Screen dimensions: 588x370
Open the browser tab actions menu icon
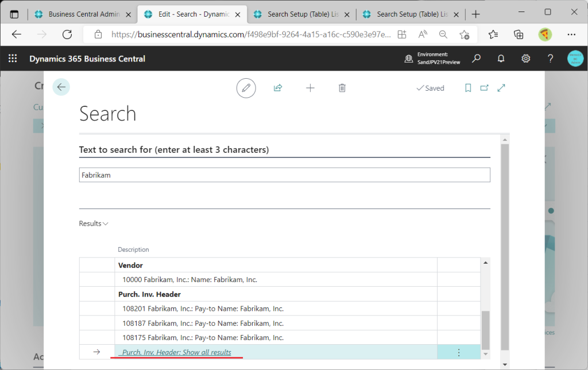tap(14, 14)
